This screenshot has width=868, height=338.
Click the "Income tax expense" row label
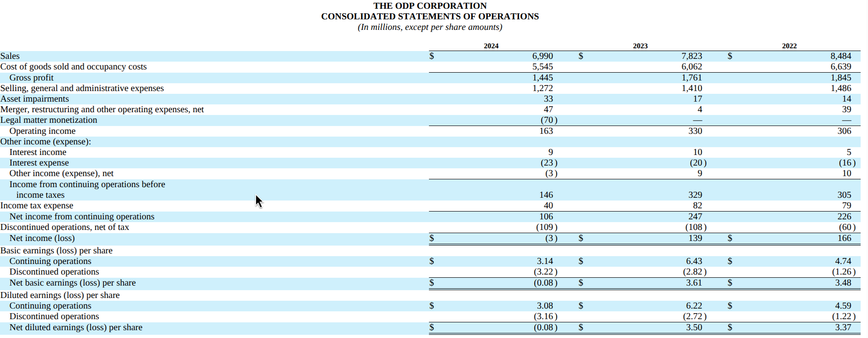pyautogui.click(x=37, y=206)
